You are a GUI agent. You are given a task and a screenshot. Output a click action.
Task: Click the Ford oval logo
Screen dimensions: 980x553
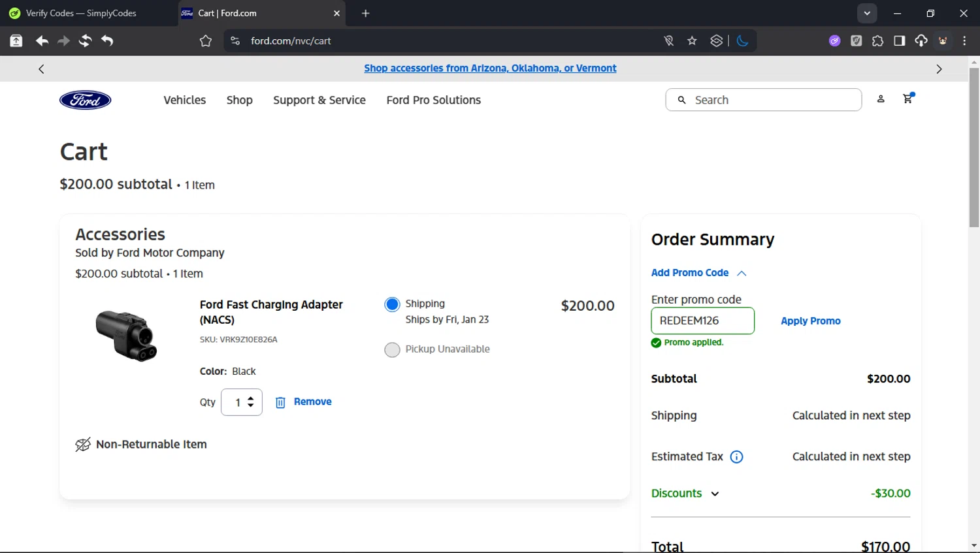pos(86,100)
